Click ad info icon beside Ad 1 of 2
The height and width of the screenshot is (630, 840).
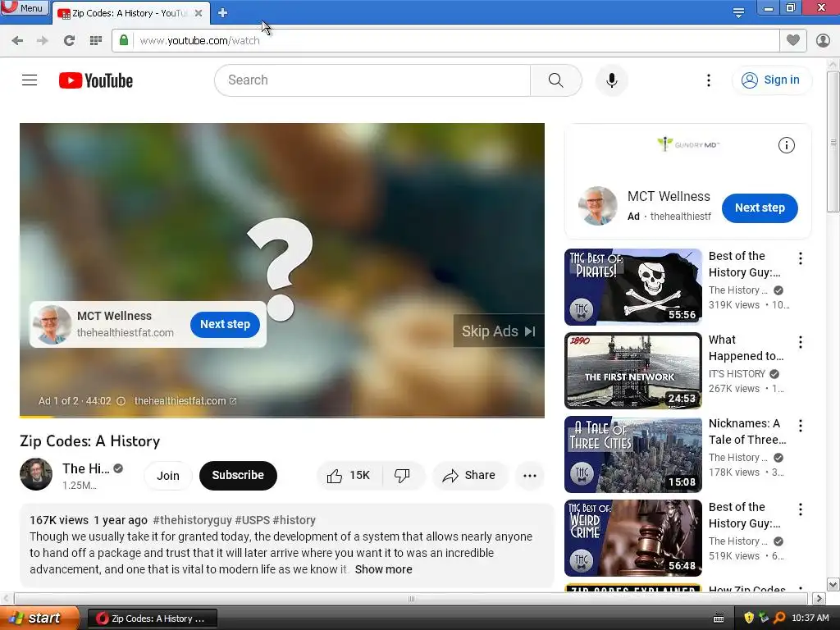[121, 401]
